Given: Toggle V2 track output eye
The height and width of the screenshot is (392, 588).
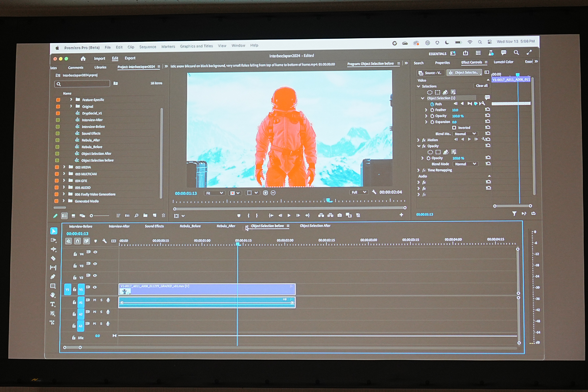Looking at the screenshot, I should pos(95,276).
